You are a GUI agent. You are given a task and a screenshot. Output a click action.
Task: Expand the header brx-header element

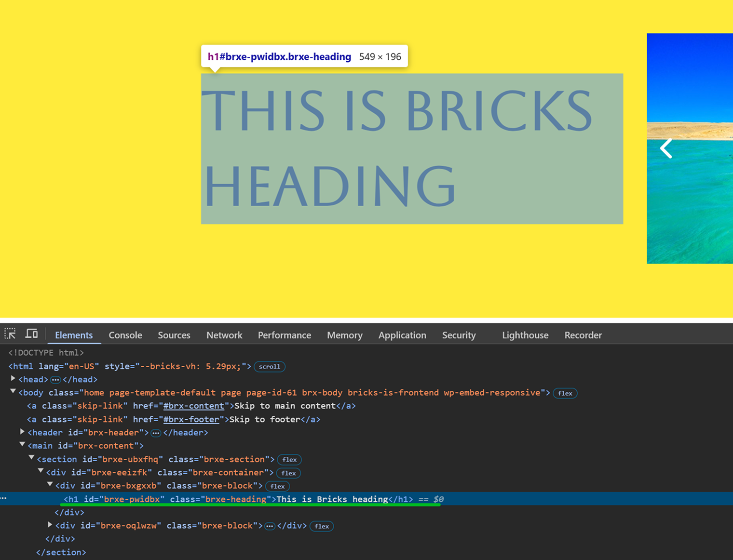point(22,432)
